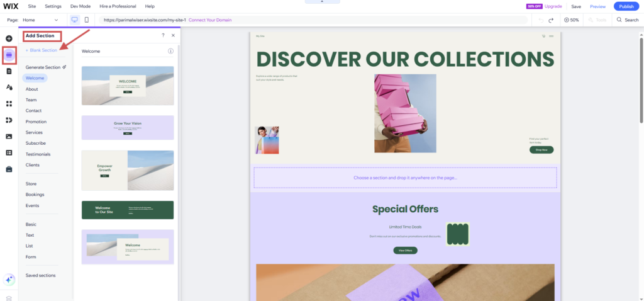The width and height of the screenshot is (644, 301).
Task: Close the Add Section panel
Action: pos(173,36)
